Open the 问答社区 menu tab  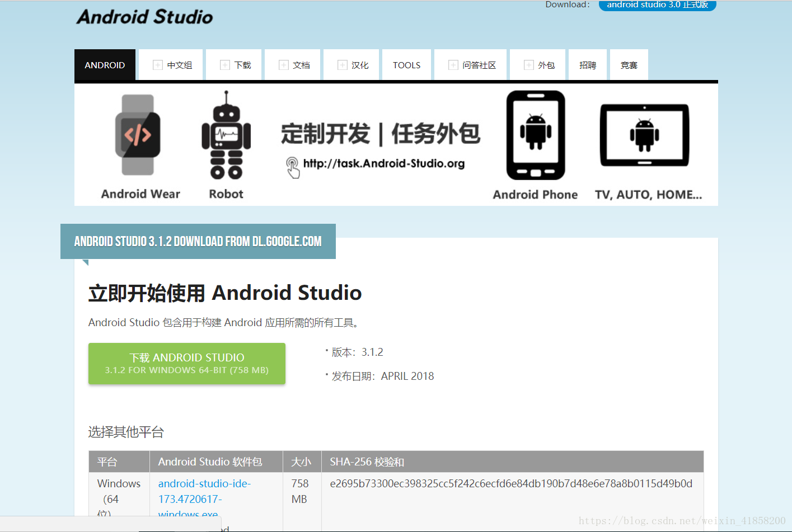point(470,65)
